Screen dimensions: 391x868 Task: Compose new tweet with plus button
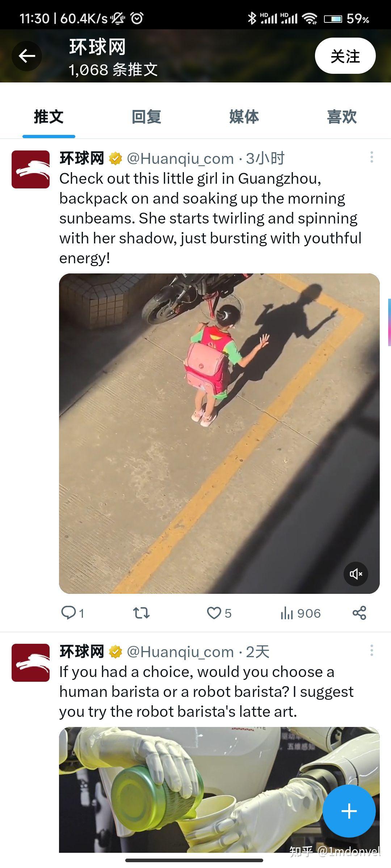(349, 811)
